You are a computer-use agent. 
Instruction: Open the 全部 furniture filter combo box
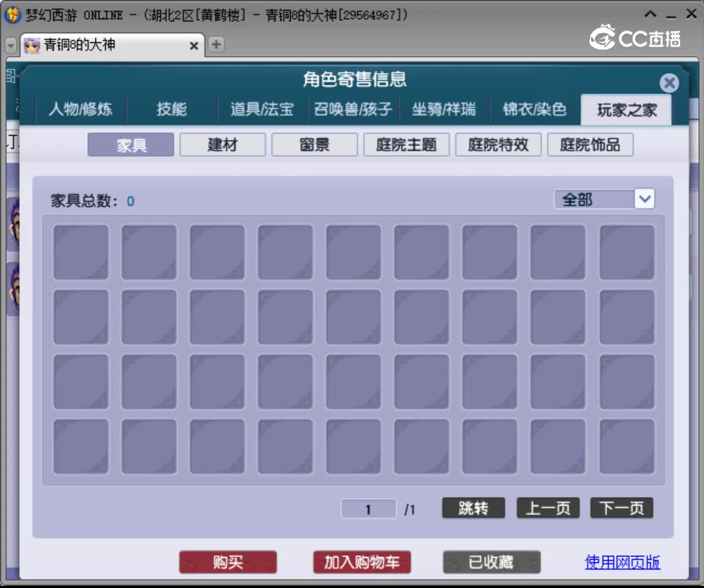pyautogui.click(x=604, y=199)
